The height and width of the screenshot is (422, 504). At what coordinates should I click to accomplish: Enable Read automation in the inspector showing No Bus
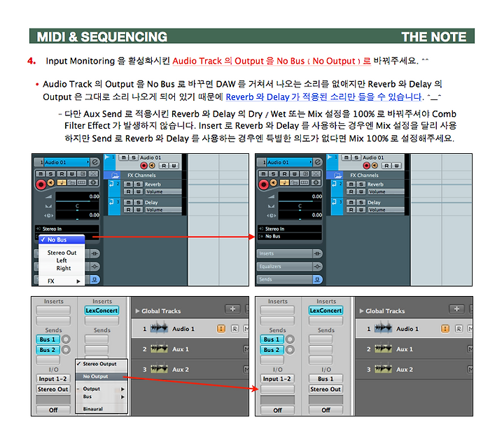coord(284,174)
